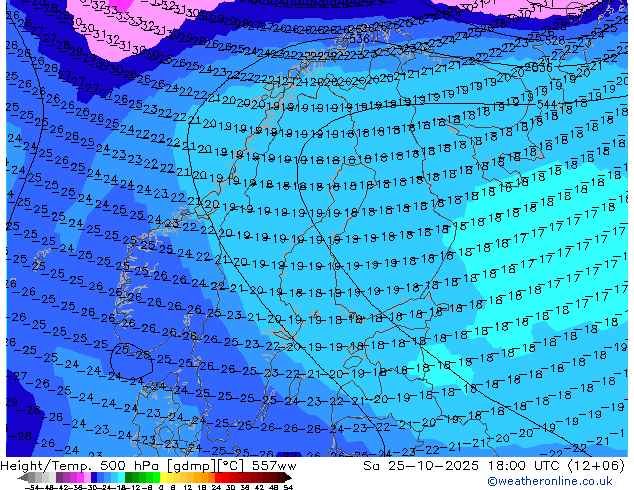Click the 528 height contour label
The width and height of the screenshot is (634, 490).
tap(555, 40)
